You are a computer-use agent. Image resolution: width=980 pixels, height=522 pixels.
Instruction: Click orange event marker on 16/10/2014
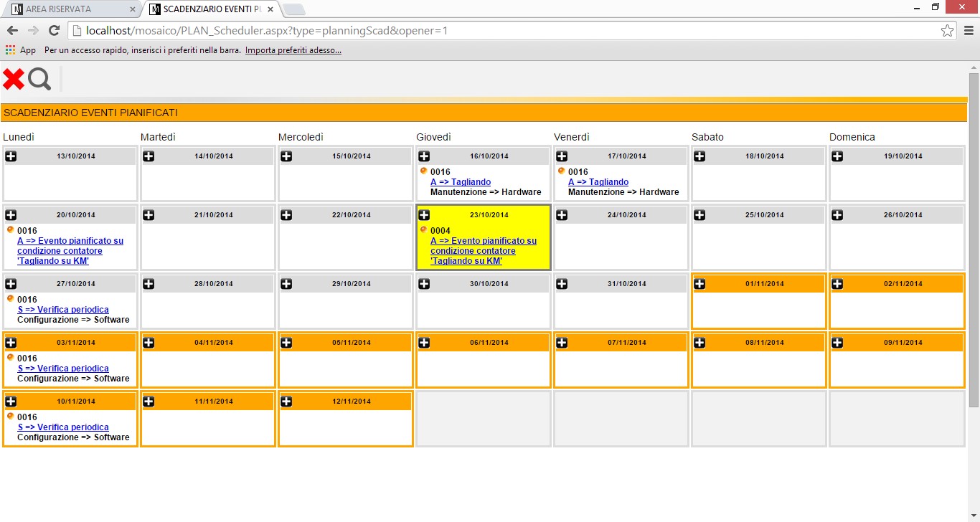[x=423, y=171]
